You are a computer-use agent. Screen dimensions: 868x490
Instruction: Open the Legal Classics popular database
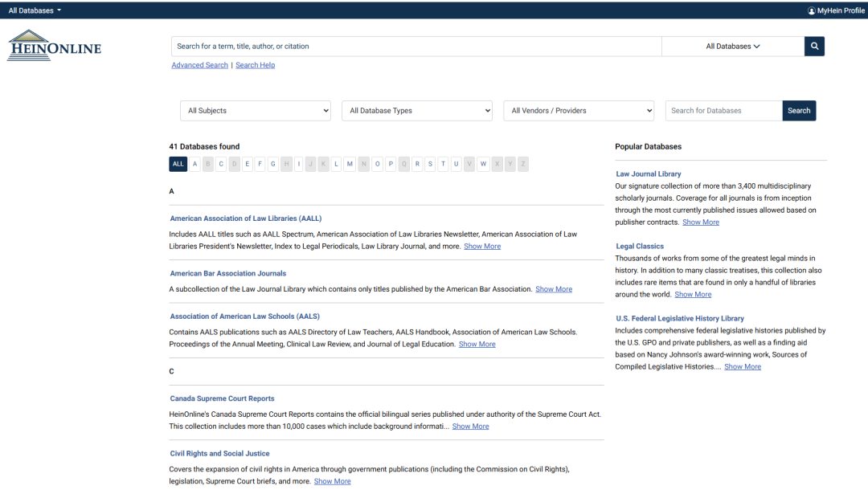(640, 246)
